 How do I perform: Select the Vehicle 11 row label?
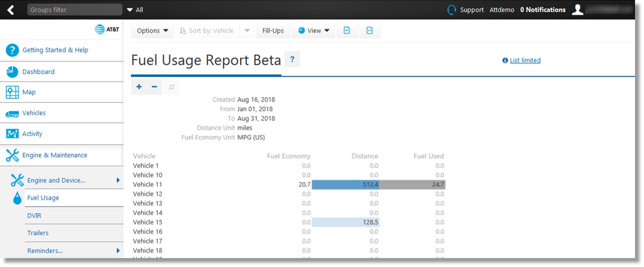click(x=147, y=184)
